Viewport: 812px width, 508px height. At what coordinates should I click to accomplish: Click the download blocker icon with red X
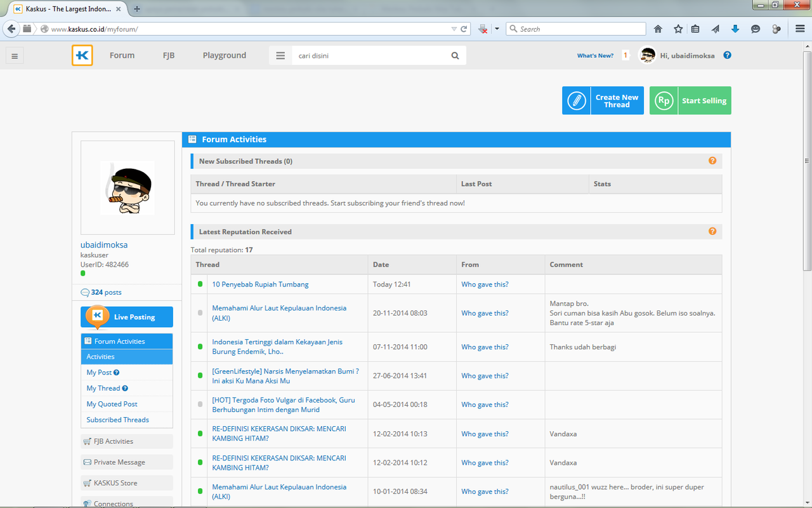483,29
